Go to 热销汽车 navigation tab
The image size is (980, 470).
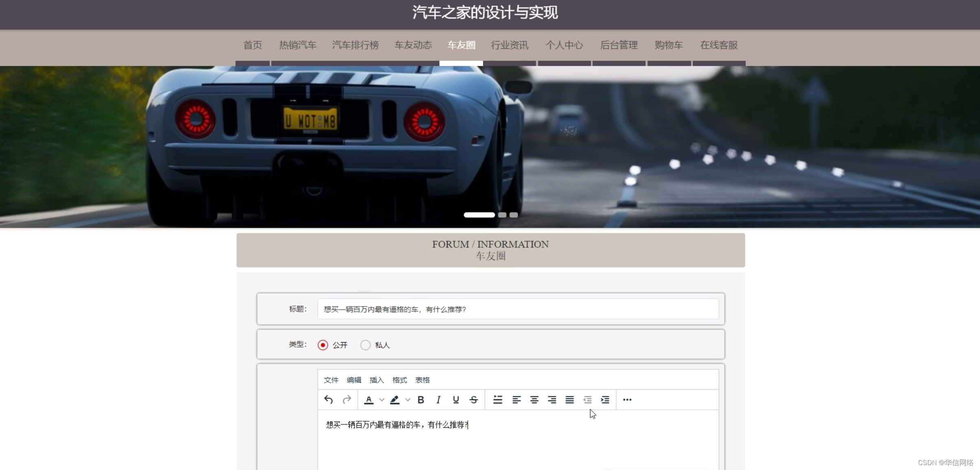point(297,45)
